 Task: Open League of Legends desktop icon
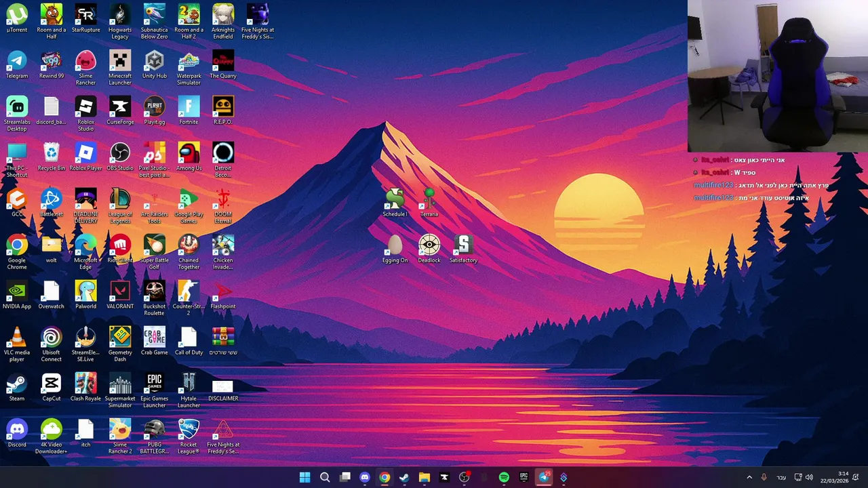[120, 206]
